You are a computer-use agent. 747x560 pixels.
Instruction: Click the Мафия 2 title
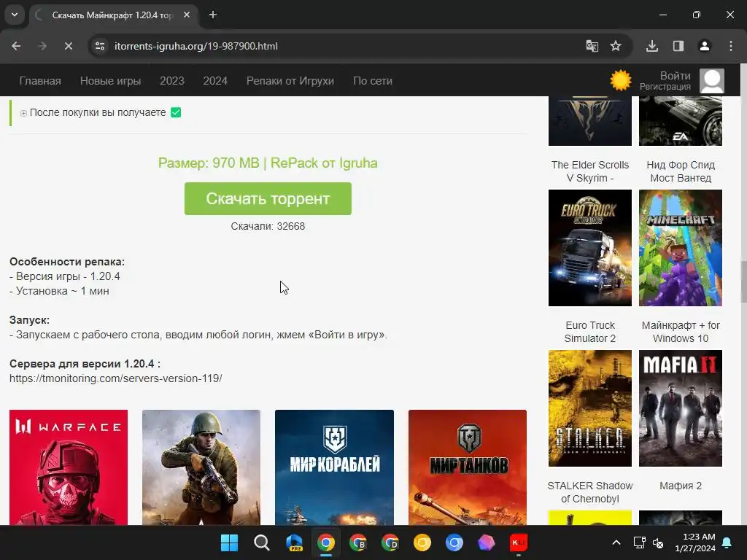point(681,486)
